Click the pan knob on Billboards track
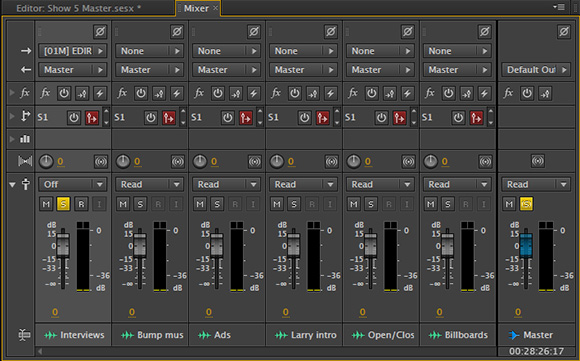580x361 pixels. (x=431, y=161)
